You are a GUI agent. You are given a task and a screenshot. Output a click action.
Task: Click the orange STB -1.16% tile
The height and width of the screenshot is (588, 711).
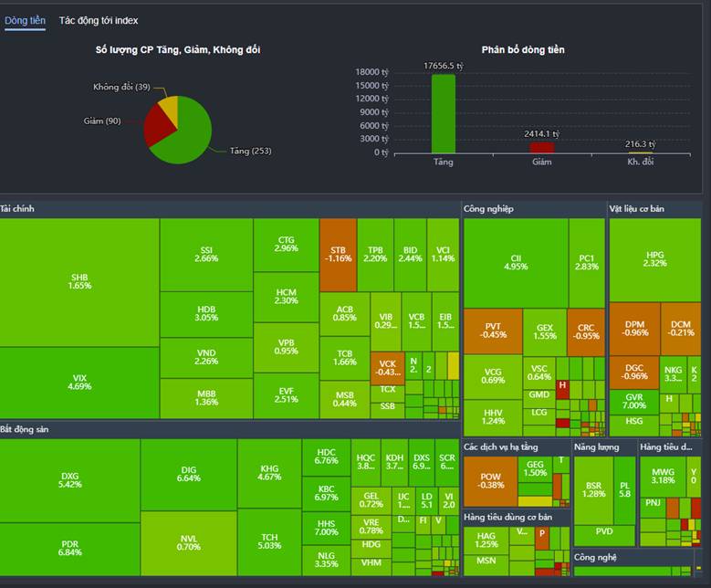tap(339, 255)
